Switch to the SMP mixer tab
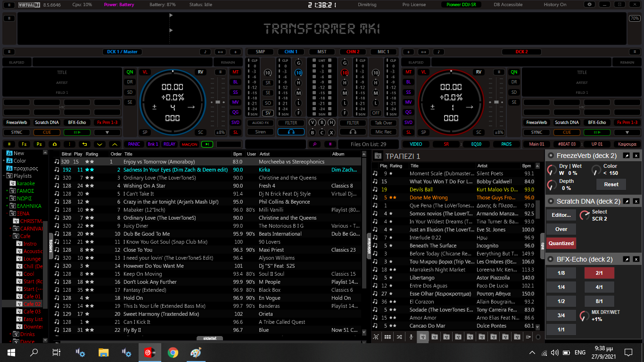This screenshot has height=362, width=644. [260, 52]
